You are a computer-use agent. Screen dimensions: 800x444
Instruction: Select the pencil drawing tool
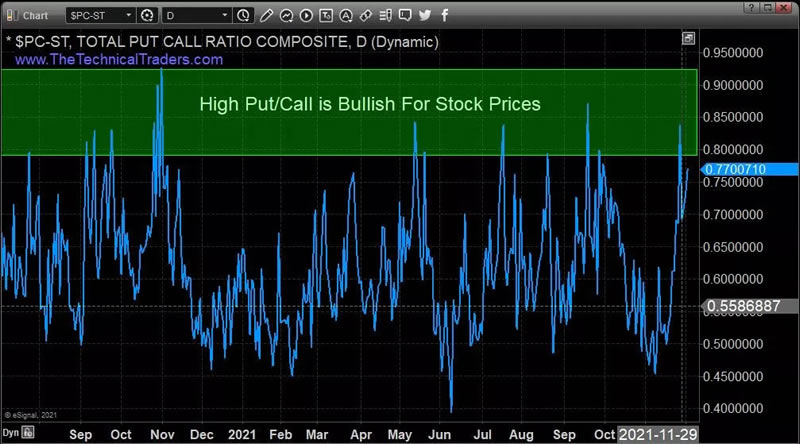pyautogui.click(x=266, y=15)
